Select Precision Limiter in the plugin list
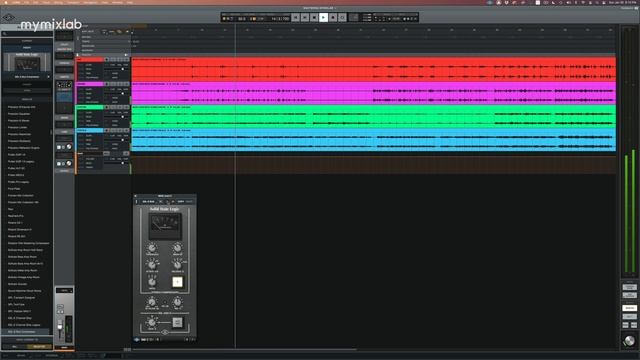This screenshot has width=640, height=360. point(18,127)
